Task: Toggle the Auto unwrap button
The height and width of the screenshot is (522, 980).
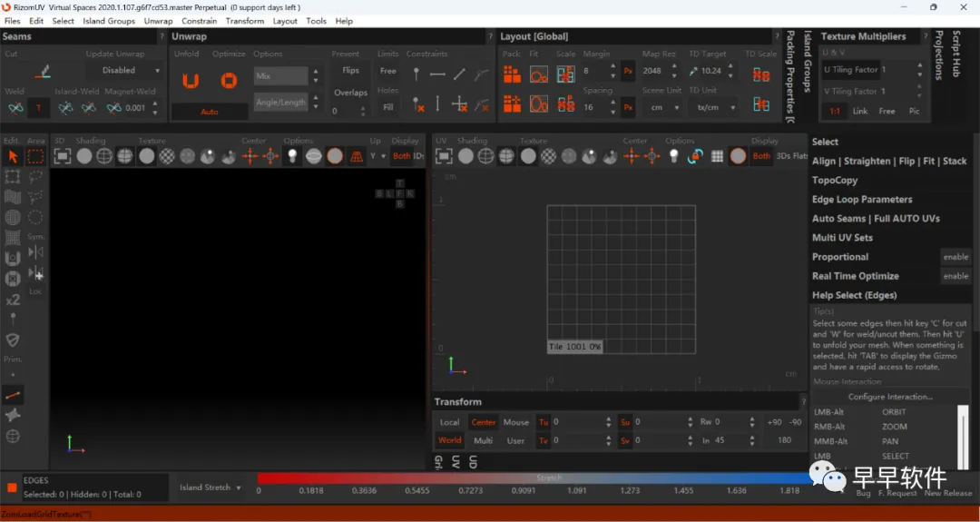Action: coord(210,112)
